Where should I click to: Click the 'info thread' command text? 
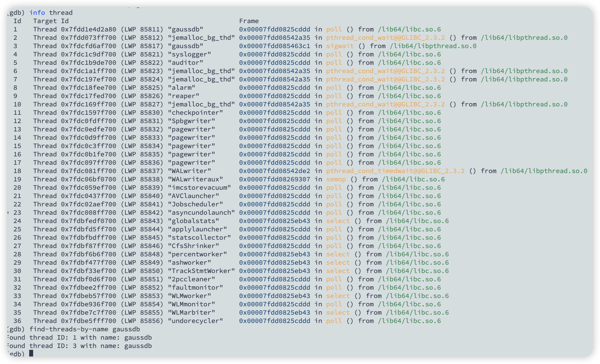[51, 12]
